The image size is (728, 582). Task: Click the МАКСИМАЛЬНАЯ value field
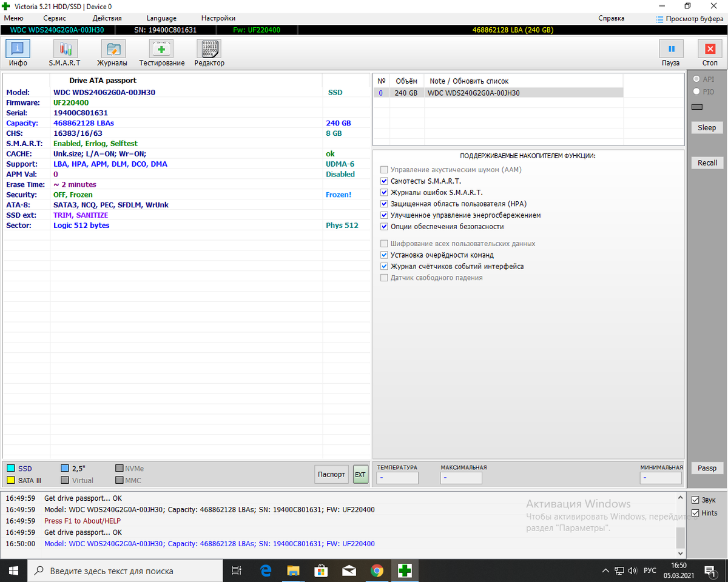461,478
